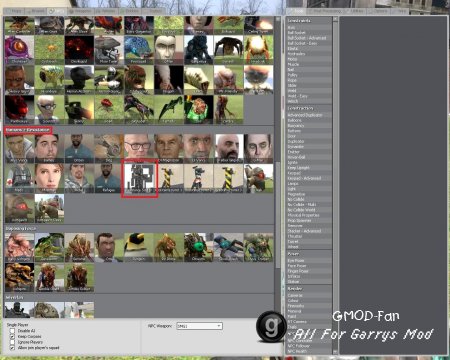Screen dimensions: 450x360
Task: Spawn the penguin NPC
Action: 139,247
